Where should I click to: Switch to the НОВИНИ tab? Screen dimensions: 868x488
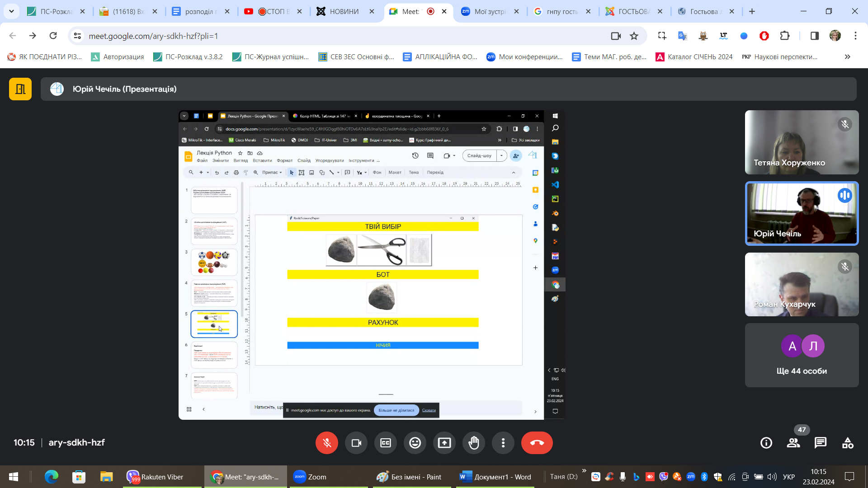click(344, 12)
